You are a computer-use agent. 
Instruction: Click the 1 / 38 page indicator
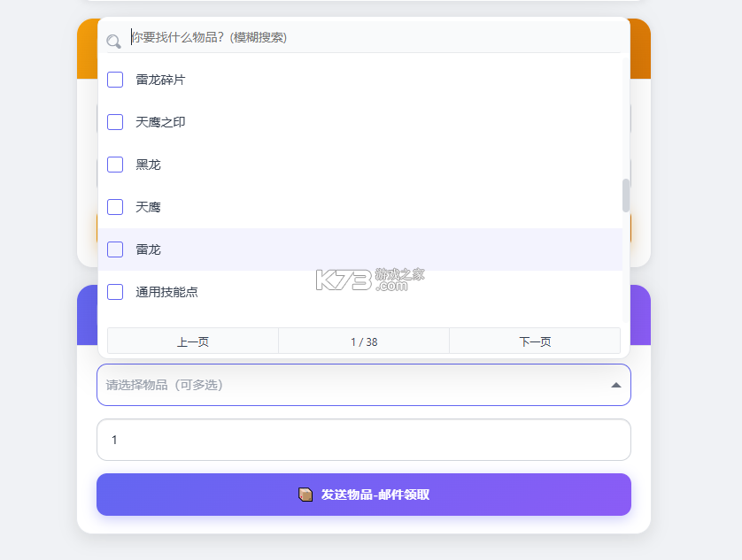click(x=364, y=341)
